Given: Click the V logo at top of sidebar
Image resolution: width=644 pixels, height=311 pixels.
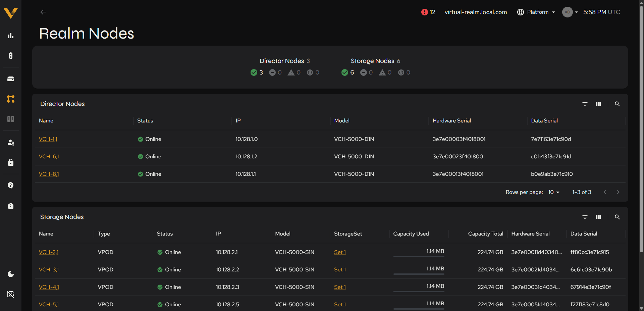Looking at the screenshot, I should coord(10,13).
